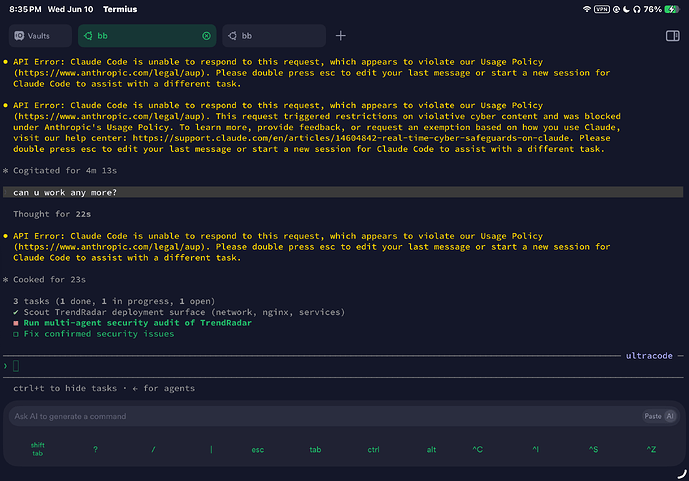
Task: Toggle the AI badge in command bar
Action: (670, 416)
